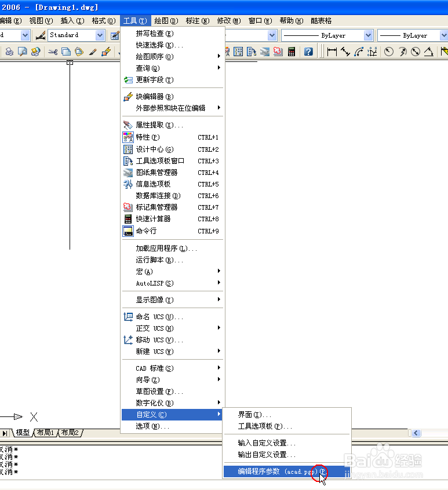Click the Match Properties brush icon

[x=93, y=52]
